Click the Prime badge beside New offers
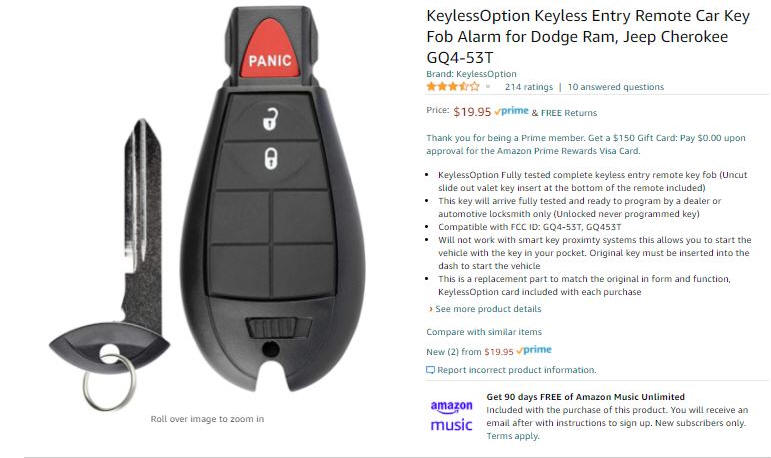The image size is (771, 458). [x=534, y=350]
